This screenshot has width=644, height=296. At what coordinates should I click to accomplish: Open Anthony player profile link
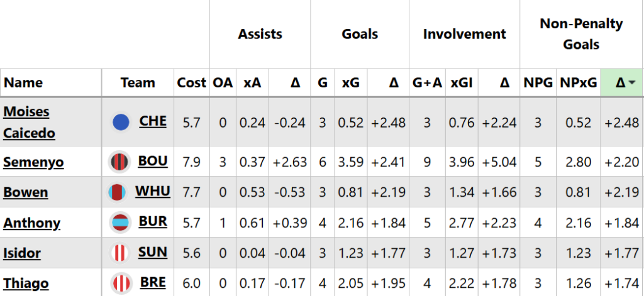(31, 222)
